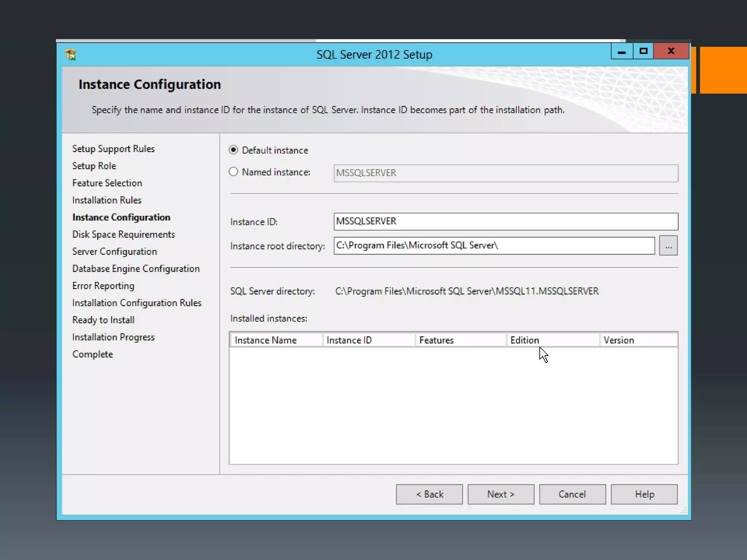
Task: Click the Edition column header
Action: pos(552,340)
